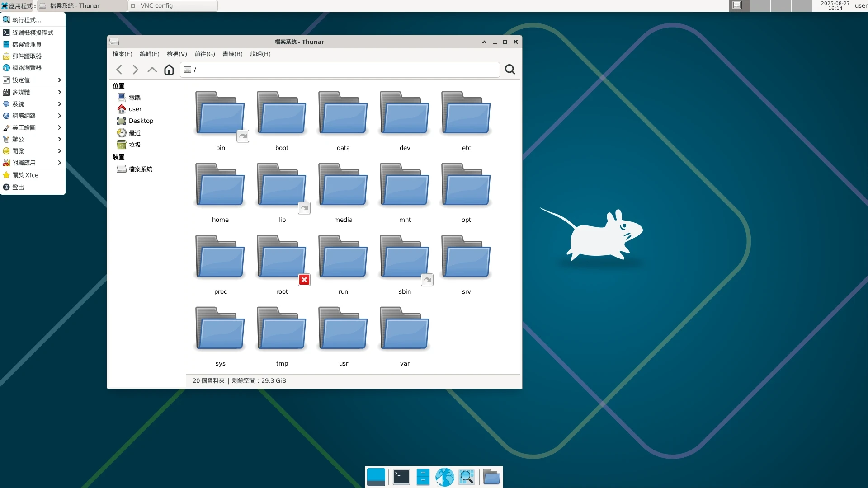Open the 前往(G) menu in Thunar
This screenshot has height=488, width=868.
204,54
